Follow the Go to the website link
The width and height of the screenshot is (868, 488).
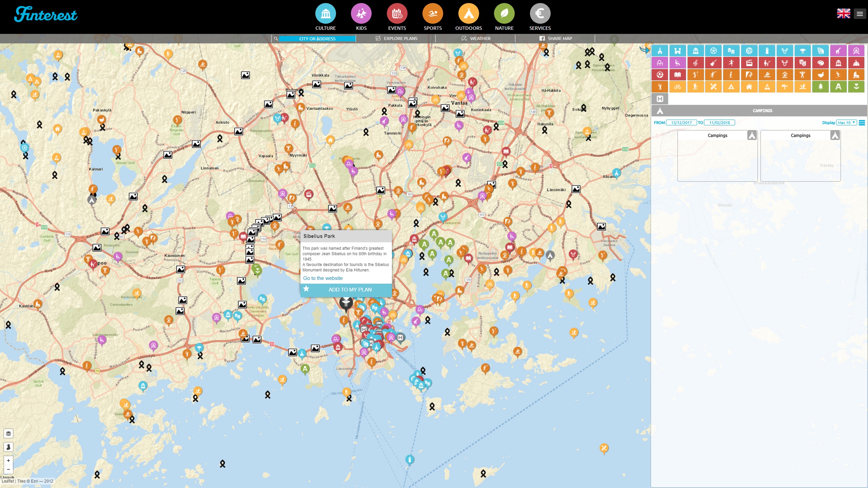click(323, 278)
